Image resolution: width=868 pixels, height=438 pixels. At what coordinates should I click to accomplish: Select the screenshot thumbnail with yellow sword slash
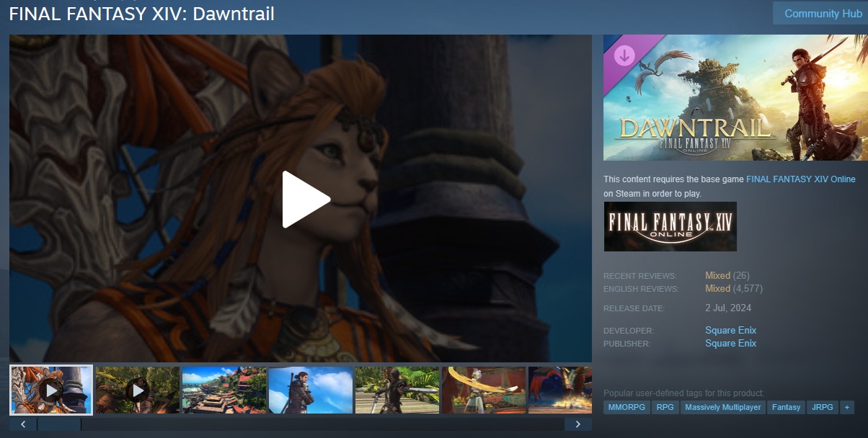(x=483, y=390)
